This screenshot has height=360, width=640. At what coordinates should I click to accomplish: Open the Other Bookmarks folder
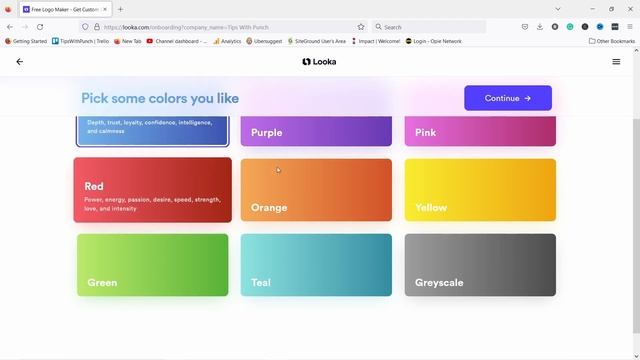pyautogui.click(x=612, y=41)
